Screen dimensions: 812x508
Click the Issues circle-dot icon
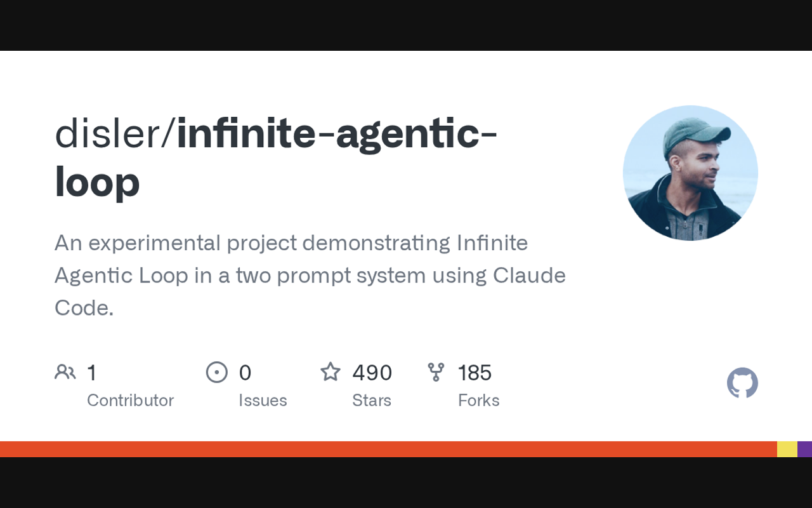tap(217, 372)
